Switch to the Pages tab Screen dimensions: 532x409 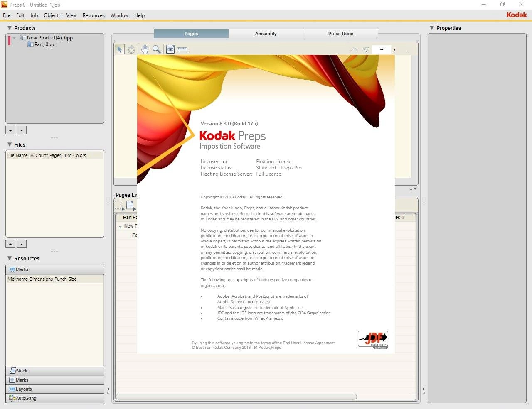click(x=191, y=34)
